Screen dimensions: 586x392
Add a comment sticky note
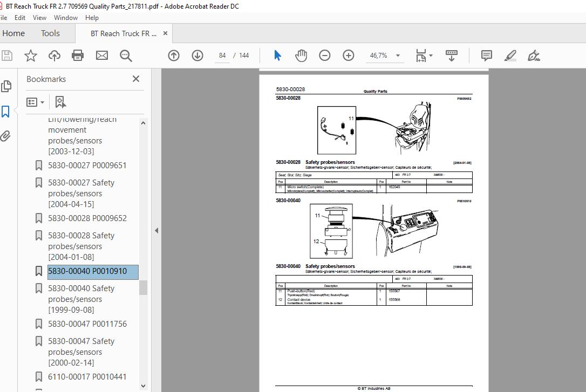486,56
